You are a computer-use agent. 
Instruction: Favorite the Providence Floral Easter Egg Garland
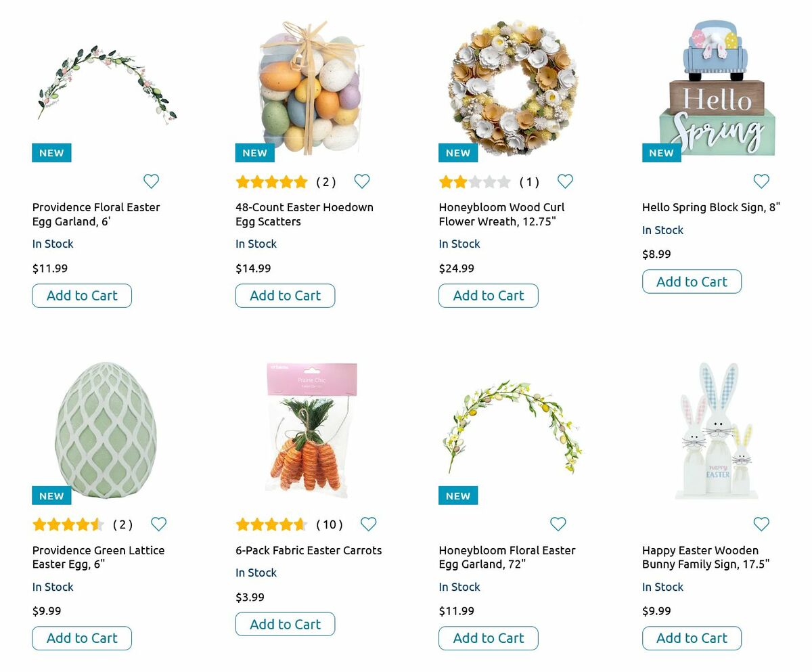click(151, 181)
